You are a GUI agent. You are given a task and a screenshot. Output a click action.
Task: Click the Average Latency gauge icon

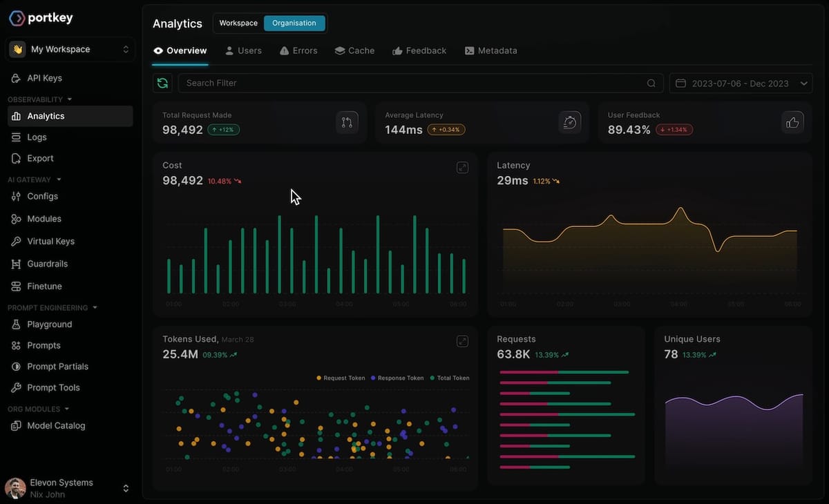click(x=569, y=122)
